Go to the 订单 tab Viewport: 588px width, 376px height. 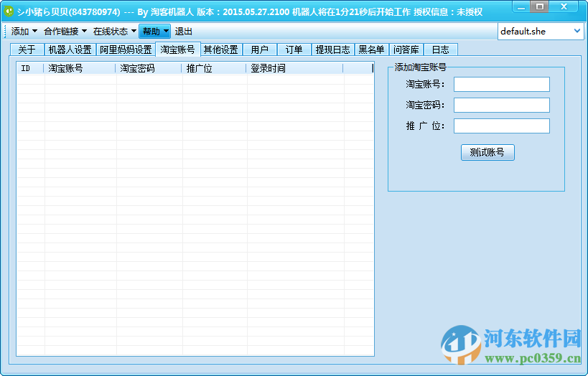(x=294, y=50)
